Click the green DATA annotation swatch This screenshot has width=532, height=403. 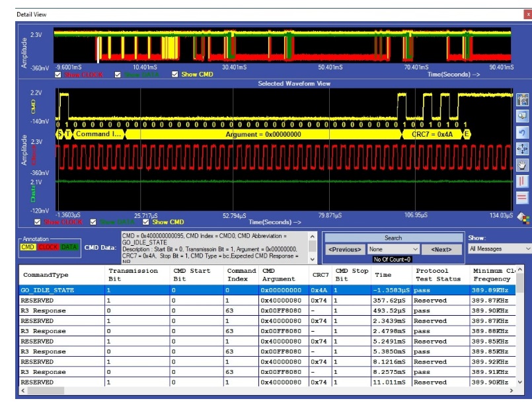coord(69,247)
